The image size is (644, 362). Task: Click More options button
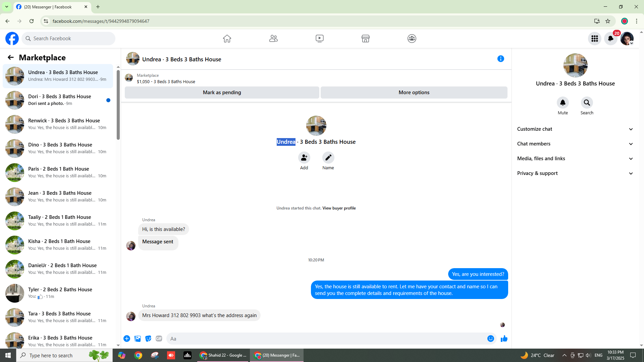point(414,93)
